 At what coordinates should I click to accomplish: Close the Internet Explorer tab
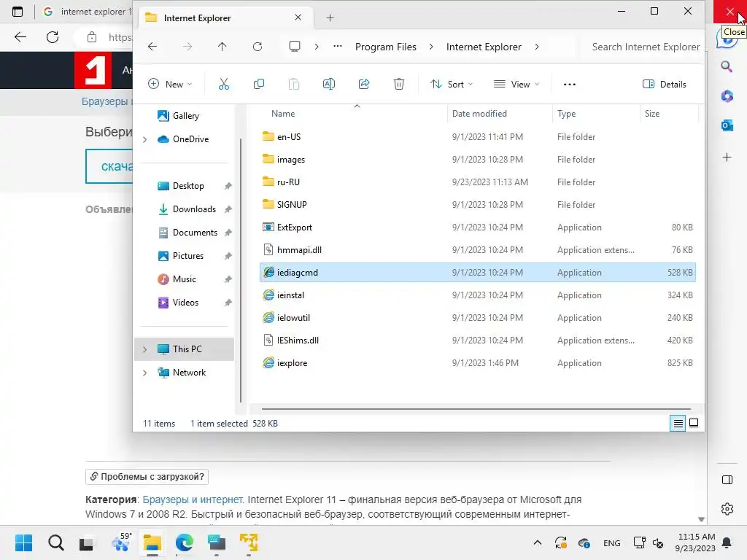point(298,17)
